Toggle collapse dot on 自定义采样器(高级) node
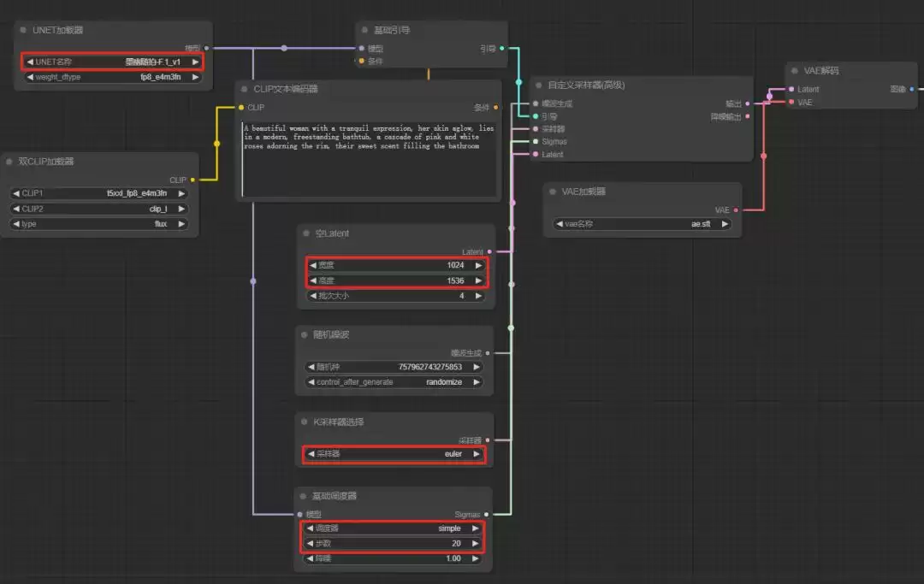924x584 pixels. click(539, 85)
